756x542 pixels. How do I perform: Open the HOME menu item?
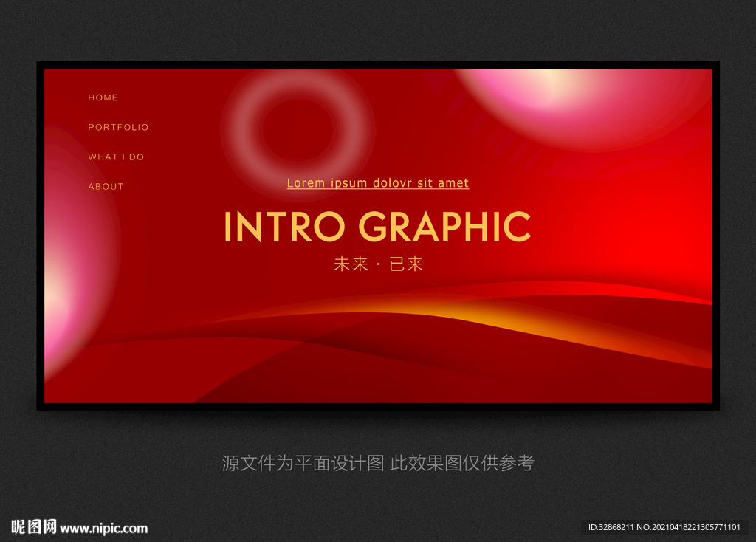[103, 97]
